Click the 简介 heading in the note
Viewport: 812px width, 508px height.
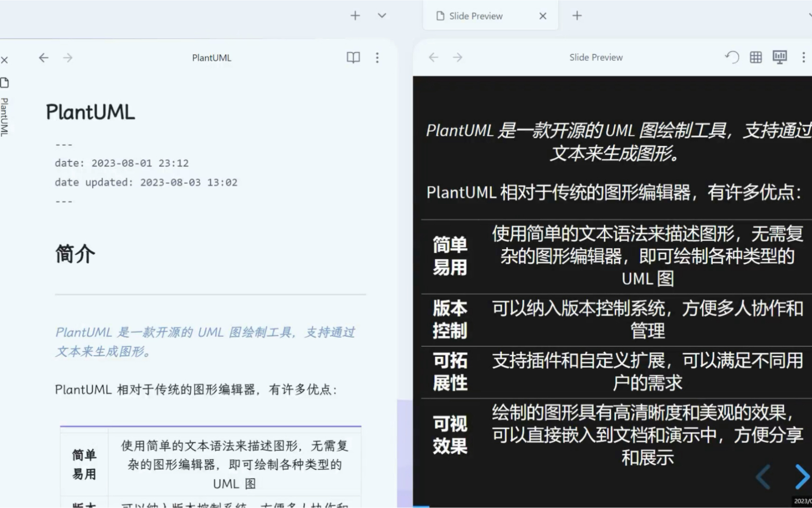tap(75, 254)
